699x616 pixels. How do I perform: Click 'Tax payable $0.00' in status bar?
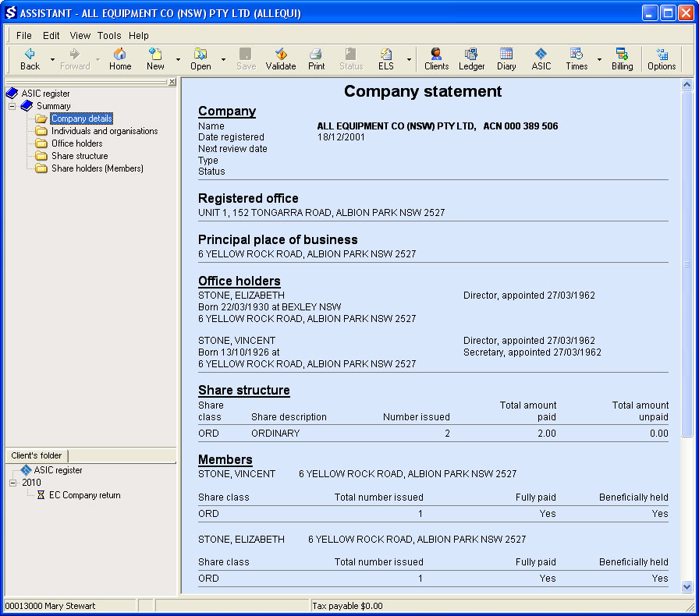347,606
